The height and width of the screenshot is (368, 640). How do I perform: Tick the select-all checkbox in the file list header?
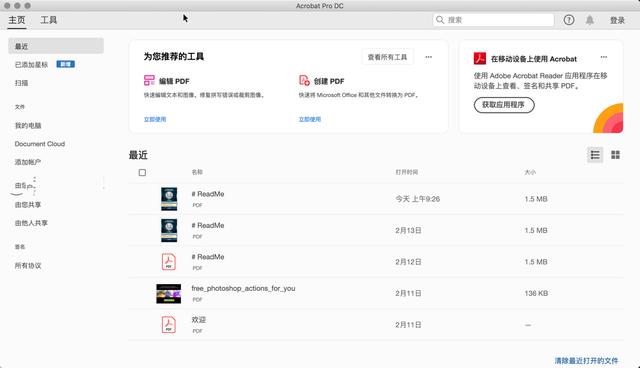[x=142, y=173]
